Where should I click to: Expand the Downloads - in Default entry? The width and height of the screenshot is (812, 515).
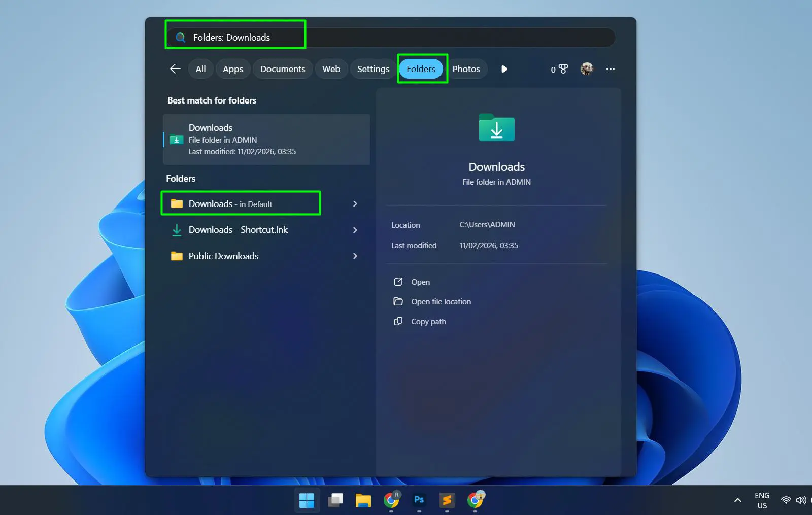pyautogui.click(x=355, y=203)
